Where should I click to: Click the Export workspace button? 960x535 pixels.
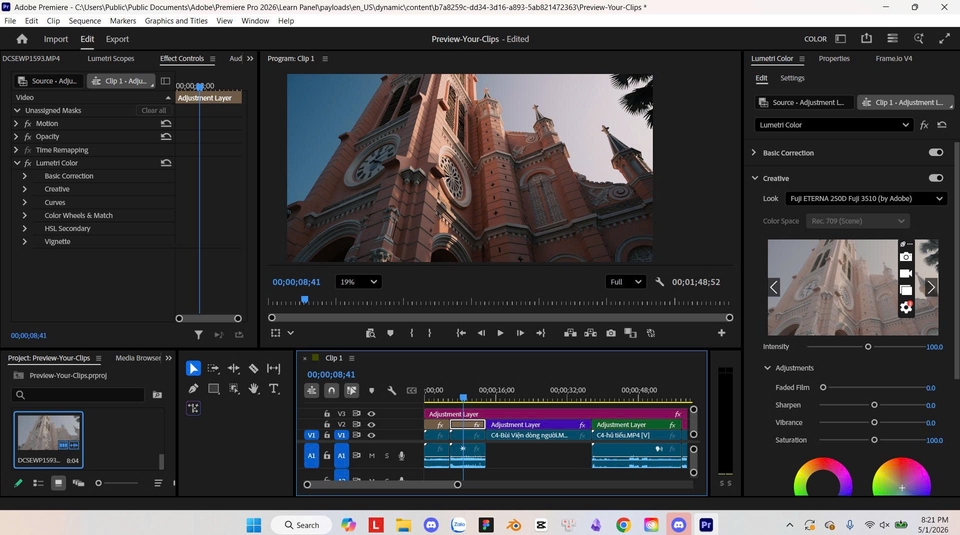click(x=117, y=39)
